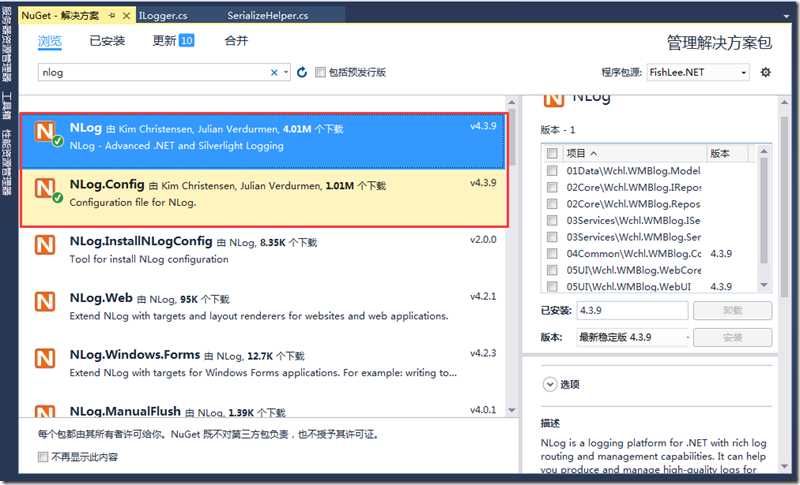Viewport: 800px width, 485px height.
Task: Check the 05UI\Wchl.WMBlog.WebCore project
Action: 552,270
